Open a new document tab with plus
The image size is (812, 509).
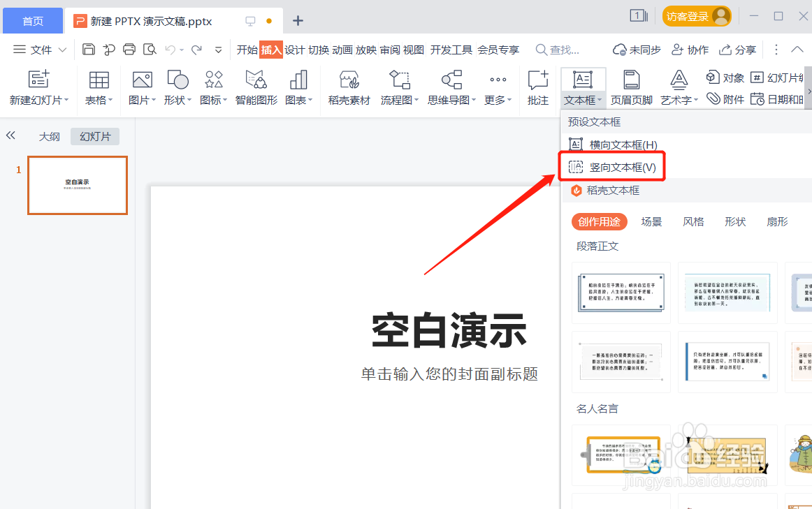298,21
